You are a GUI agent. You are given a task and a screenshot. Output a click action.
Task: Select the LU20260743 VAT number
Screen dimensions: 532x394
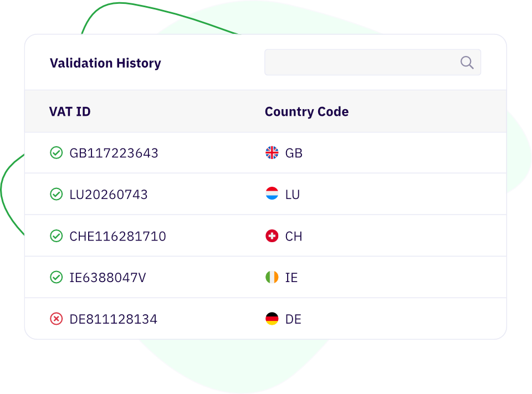109,195
